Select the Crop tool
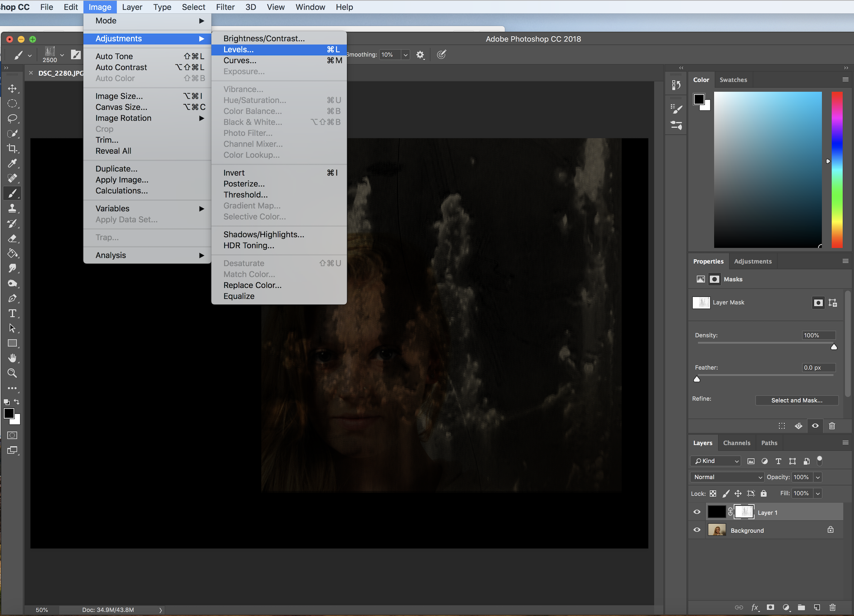 (x=13, y=148)
